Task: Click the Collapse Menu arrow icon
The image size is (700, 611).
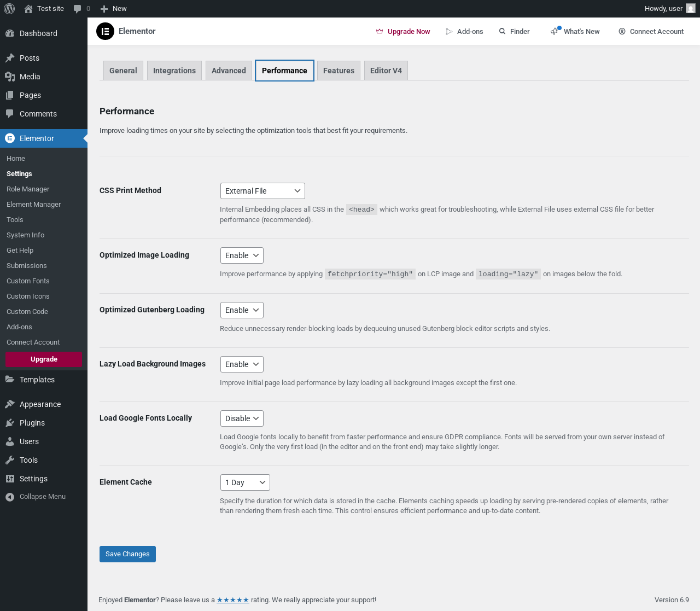Action: coord(10,497)
